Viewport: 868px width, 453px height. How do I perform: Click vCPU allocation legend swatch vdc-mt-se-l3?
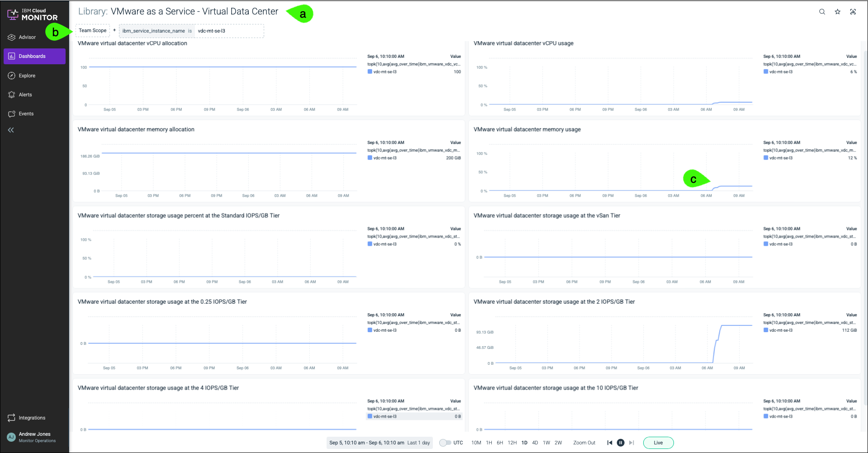tap(370, 72)
